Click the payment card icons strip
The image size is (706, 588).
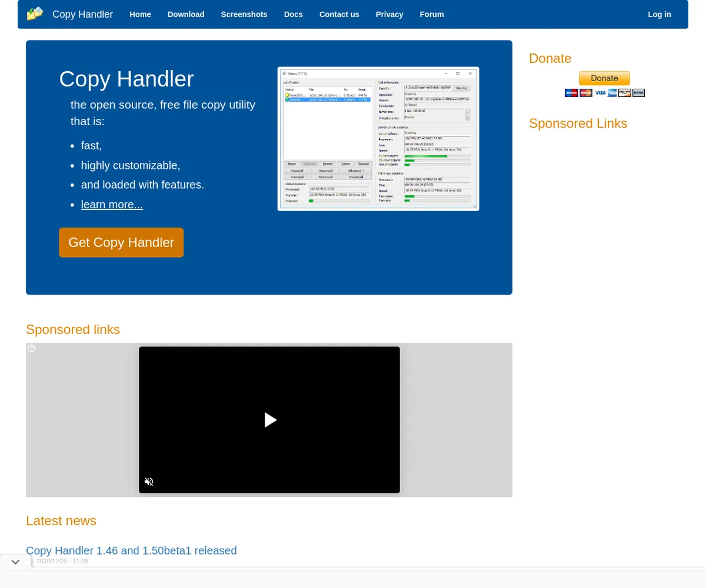pyautogui.click(x=604, y=93)
